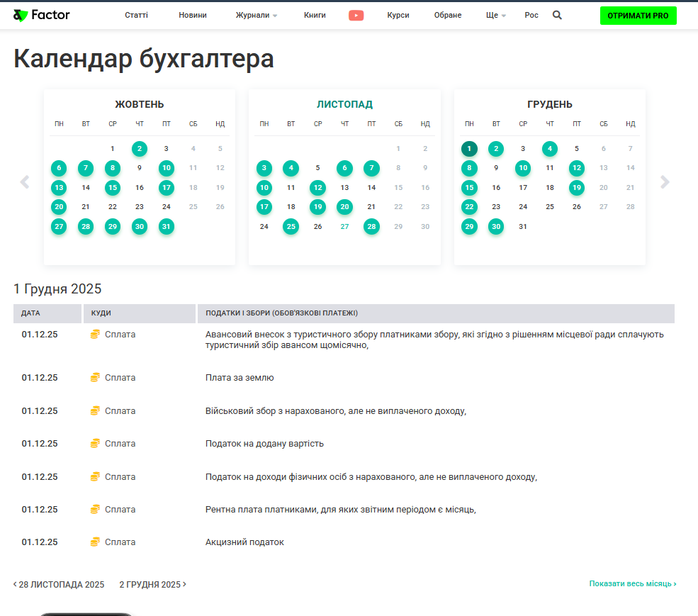Click coins icon in Плата за землю row
This screenshot has width=698, height=616.
click(x=95, y=378)
